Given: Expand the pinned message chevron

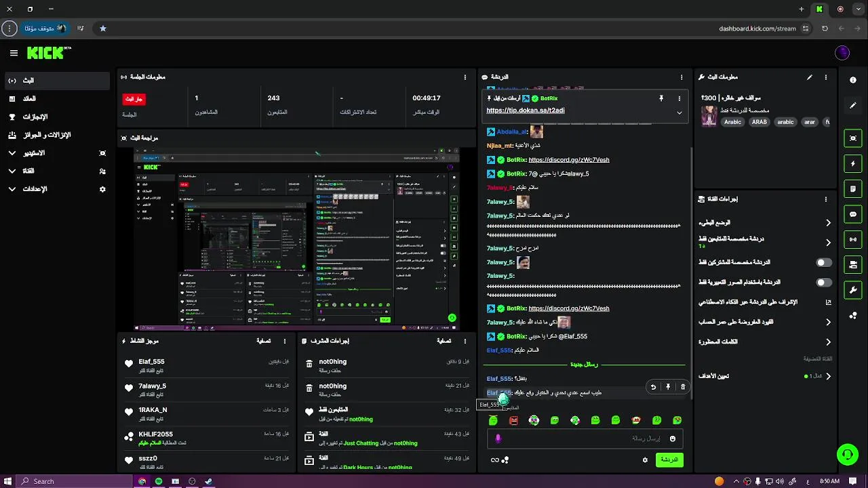Looking at the screenshot, I should [679, 113].
